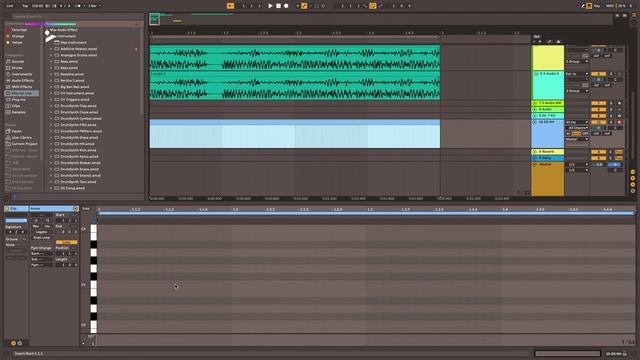Open Current Project in Places
Viewport: 640px width, 360px height.
pyautogui.click(x=24, y=144)
